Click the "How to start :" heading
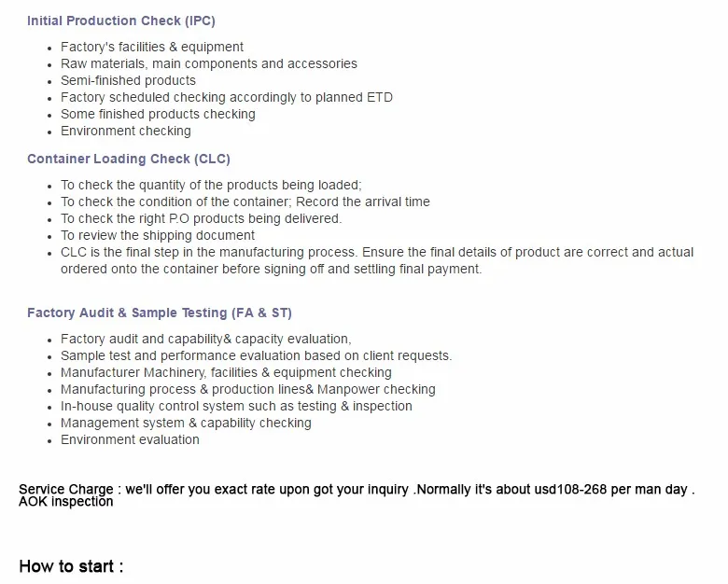 click(71, 566)
